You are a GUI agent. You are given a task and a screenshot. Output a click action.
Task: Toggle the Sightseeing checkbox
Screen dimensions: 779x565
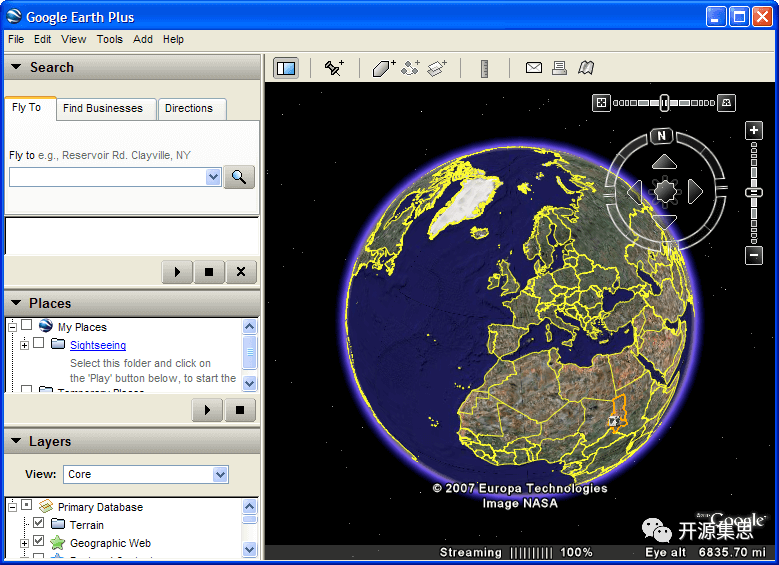click(x=39, y=343)
